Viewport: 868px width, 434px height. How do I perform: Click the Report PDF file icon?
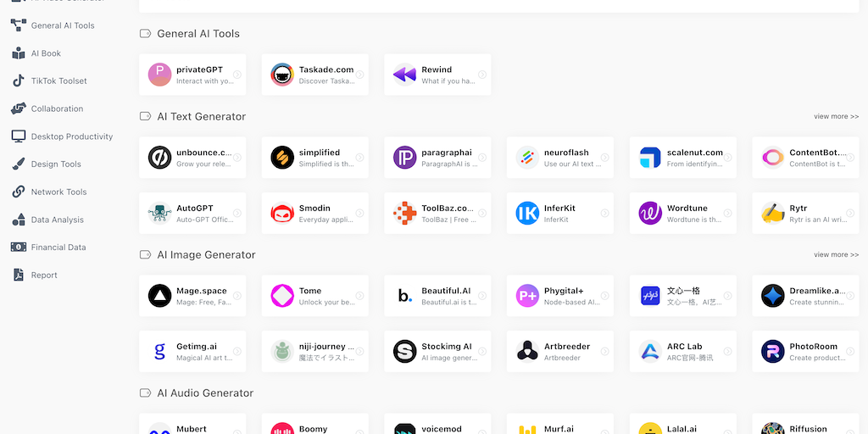19,275
